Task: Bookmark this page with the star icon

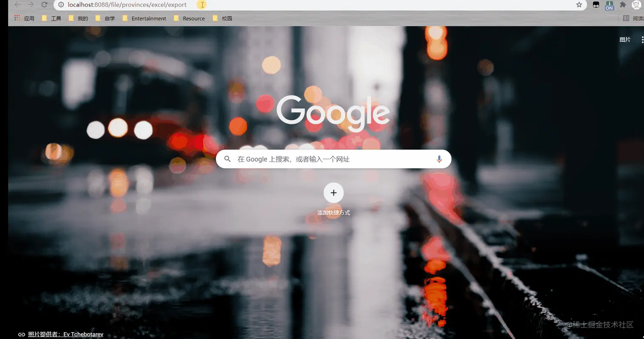Action: (x=579, y=5)
